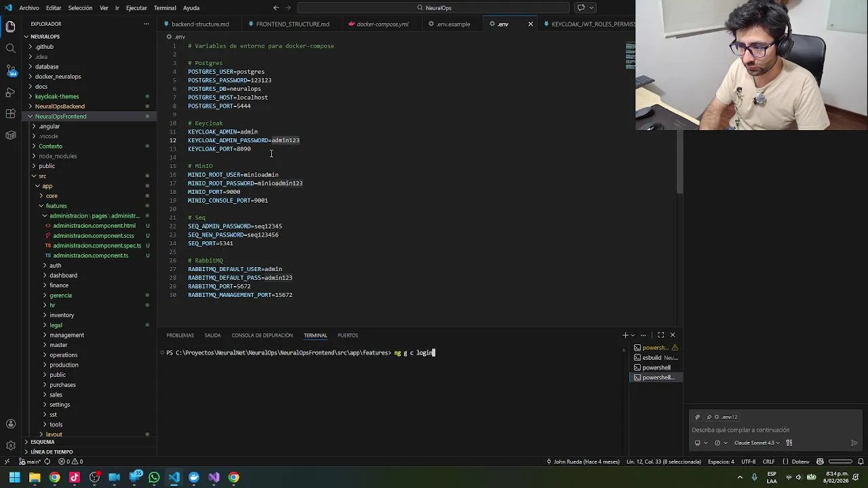Open chat tools configuration icon
Image resolution: width=868 pixels, height=488 pixels.
(789, 443)
